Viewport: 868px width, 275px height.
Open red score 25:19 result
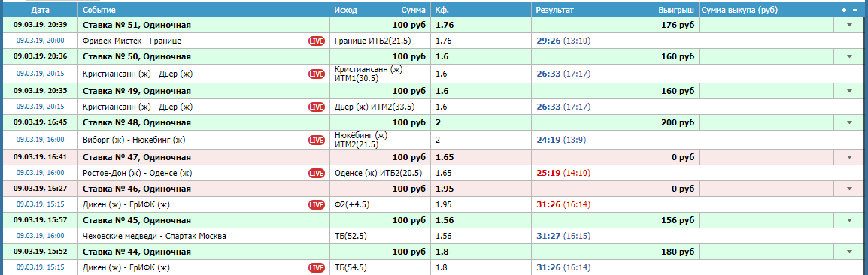[548, 173]
